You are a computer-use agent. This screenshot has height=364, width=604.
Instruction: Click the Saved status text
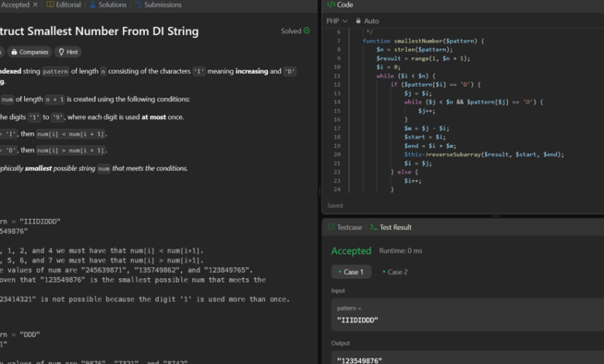(335, 206)
